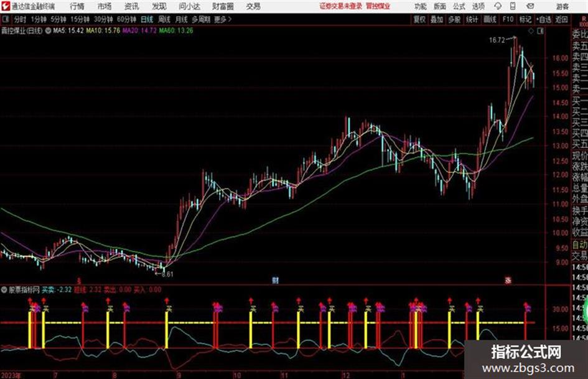Open the 行情 menu
This screenshot has height=379, width=588.
[77, 6]
